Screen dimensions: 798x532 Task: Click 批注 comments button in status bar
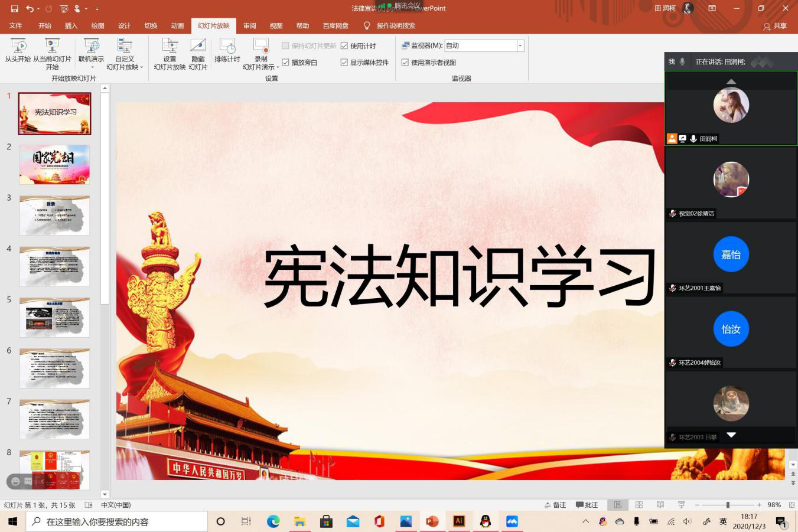[x=587, y=505]
